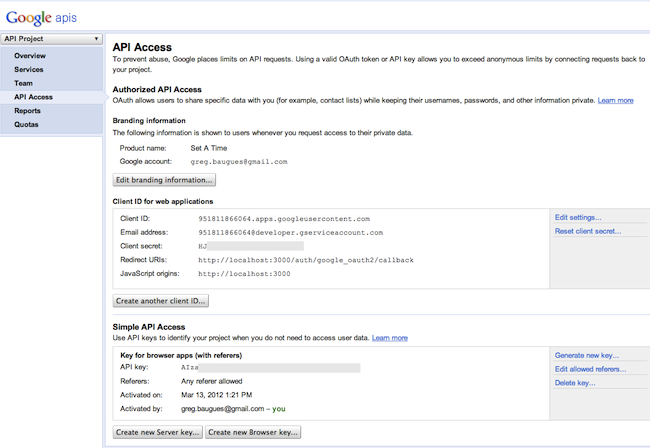
Task: Select API Access sidebar item
Action: [33, 97]
